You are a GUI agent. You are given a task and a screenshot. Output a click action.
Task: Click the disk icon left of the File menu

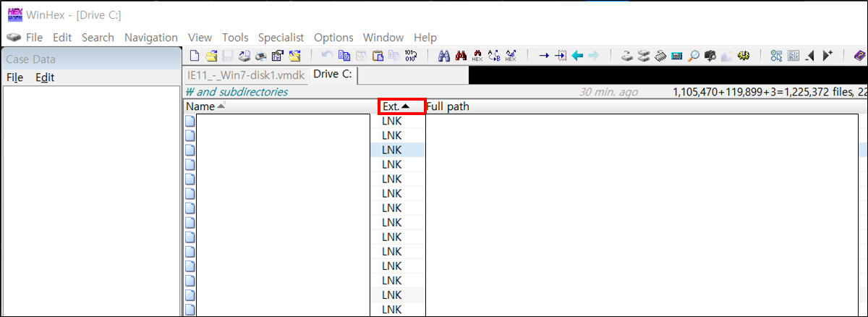click(14, 37)
